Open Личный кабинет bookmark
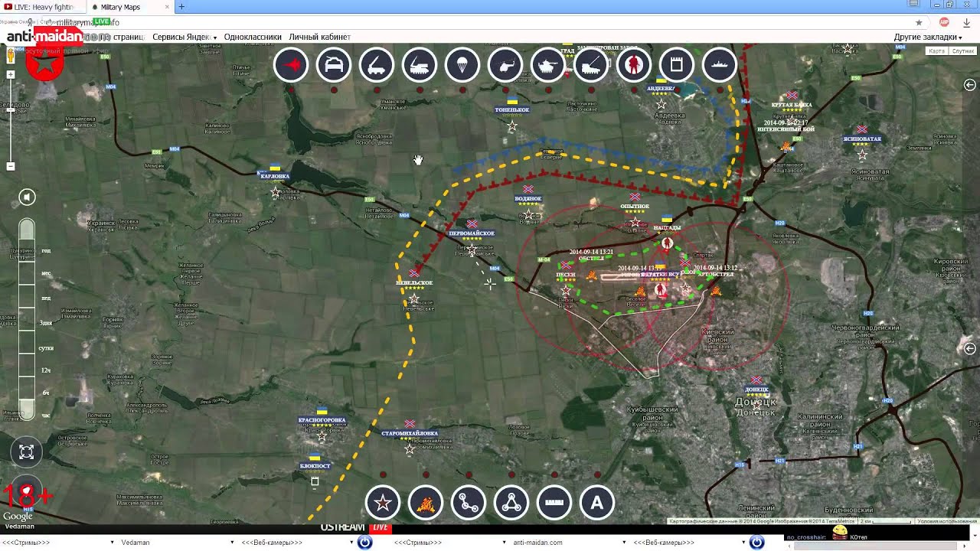 point(319,37)
